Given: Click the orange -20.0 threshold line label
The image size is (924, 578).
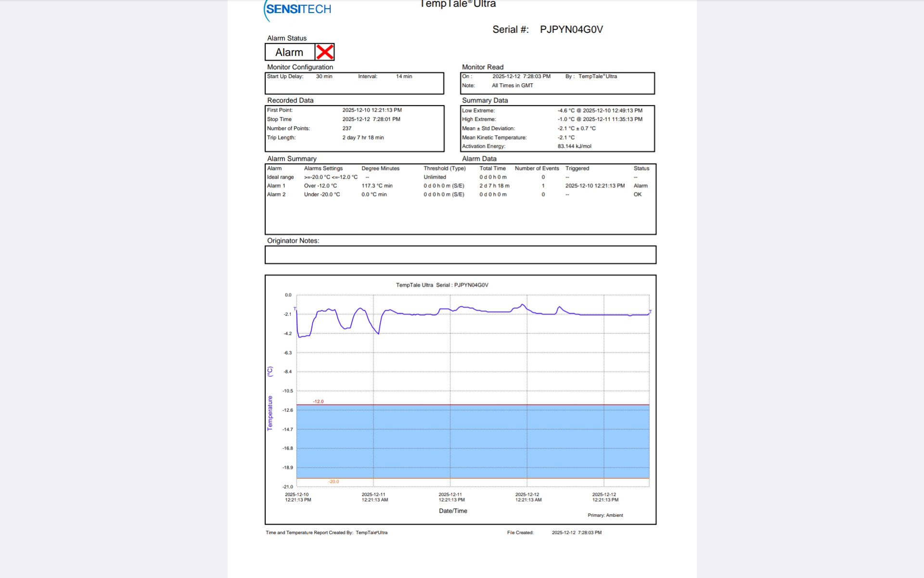Looking at the screenshot, I should (334, 482).
